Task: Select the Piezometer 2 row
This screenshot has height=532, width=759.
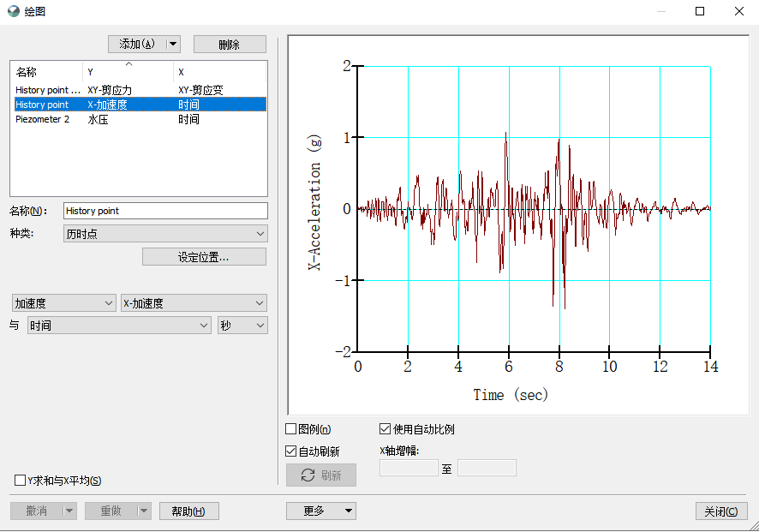Action: coord(140,119)
